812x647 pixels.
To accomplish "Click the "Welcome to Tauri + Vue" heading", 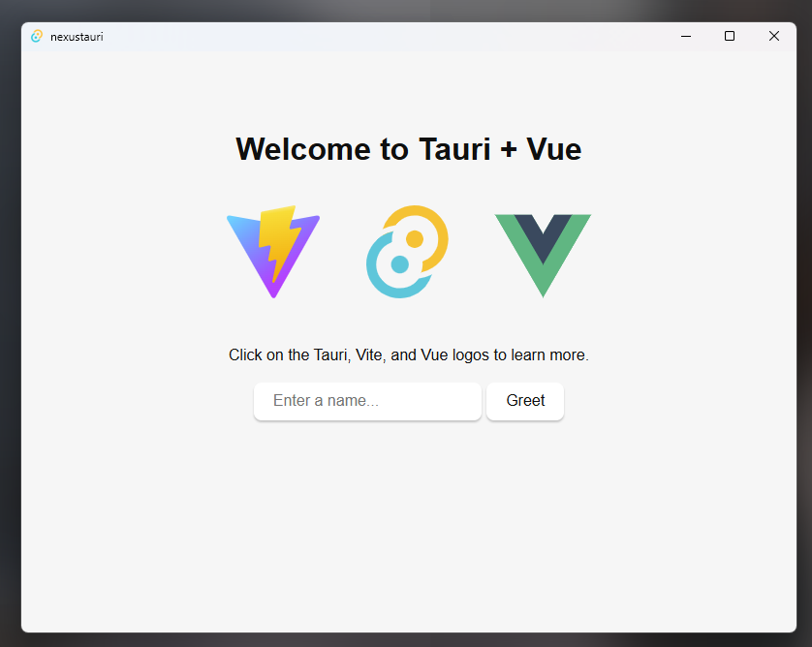I will click(409, 149).
